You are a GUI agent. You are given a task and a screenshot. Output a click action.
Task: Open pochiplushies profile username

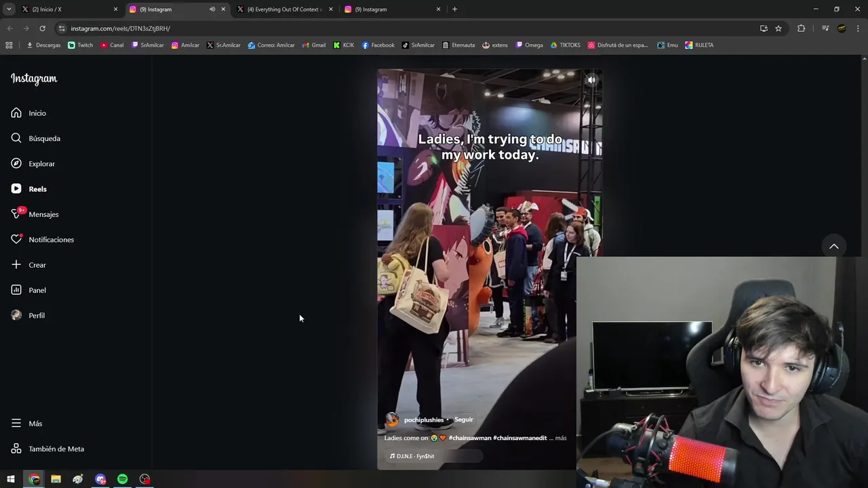(424, 420)
